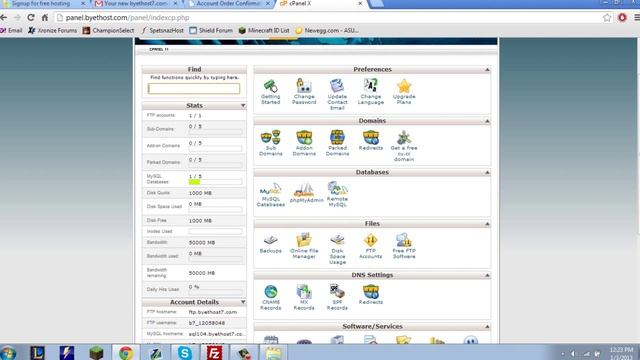Bookmark this page with the star
Screen dimensions: 640x360
pos(607,18)
